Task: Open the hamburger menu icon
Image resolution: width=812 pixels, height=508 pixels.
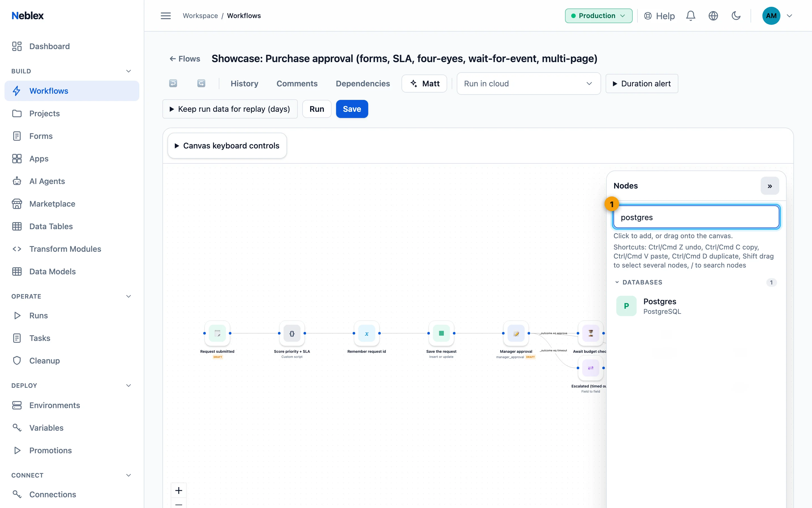Action: (x=166, y=16)
